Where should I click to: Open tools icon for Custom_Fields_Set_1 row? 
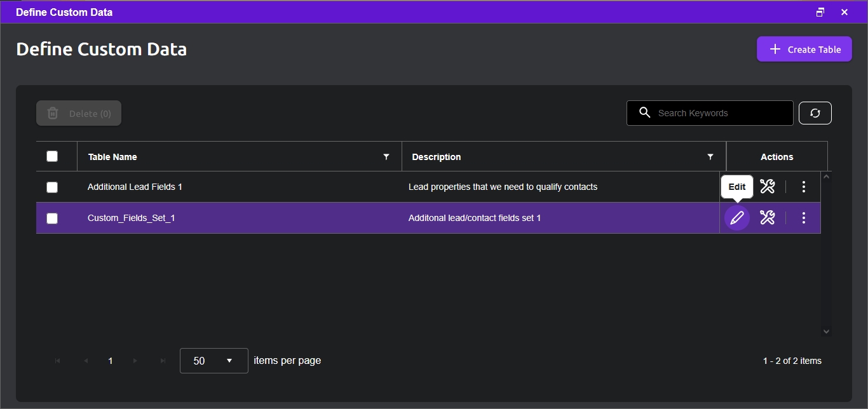pos(767,218)
